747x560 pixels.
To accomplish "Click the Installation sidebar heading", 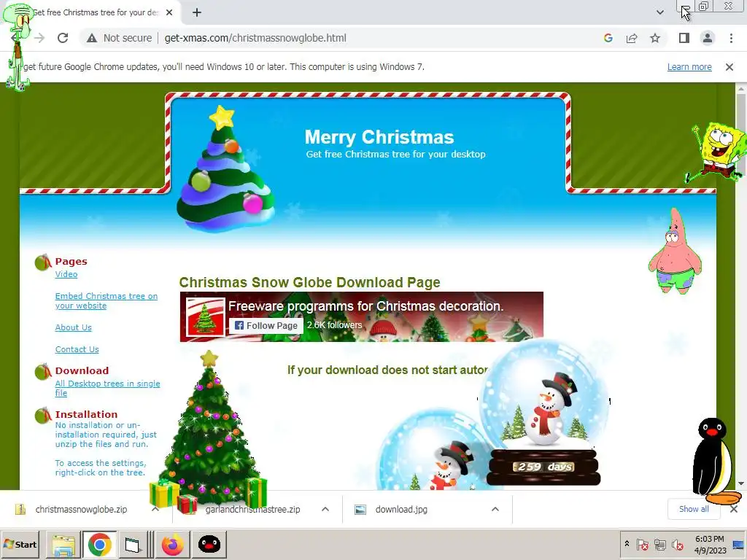I will pyautogui.click(x=86, y=414).
